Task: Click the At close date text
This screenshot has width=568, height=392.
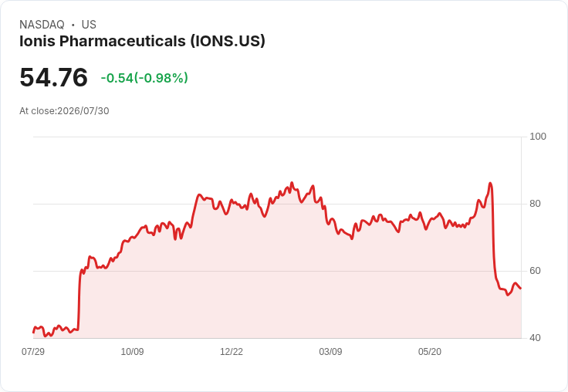Action: tap(64, 111)
